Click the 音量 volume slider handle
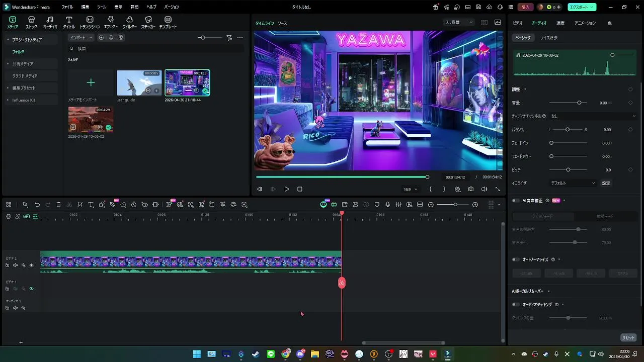Screen dimensions: 644x362 click(x=579, y=103)
